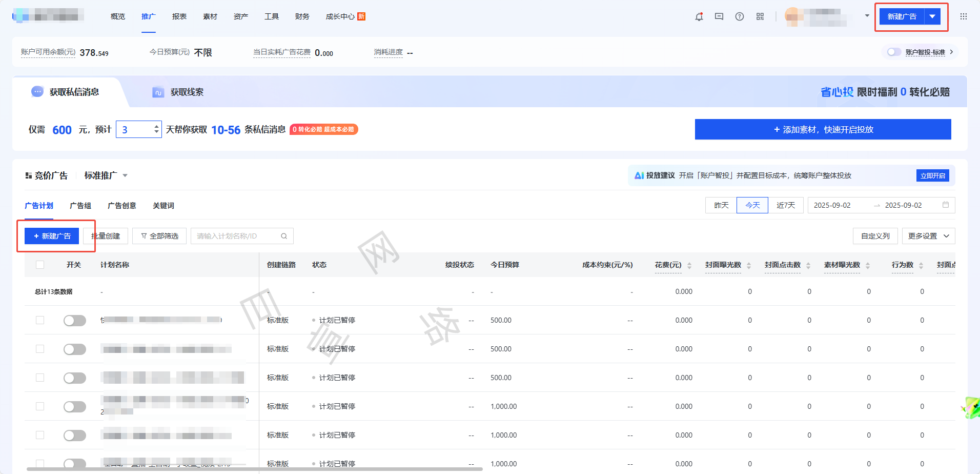The width and height of the screenshot is (980, 474).
Task: Turn on the first campaign's switch
Action: click(x=74, y=320)
